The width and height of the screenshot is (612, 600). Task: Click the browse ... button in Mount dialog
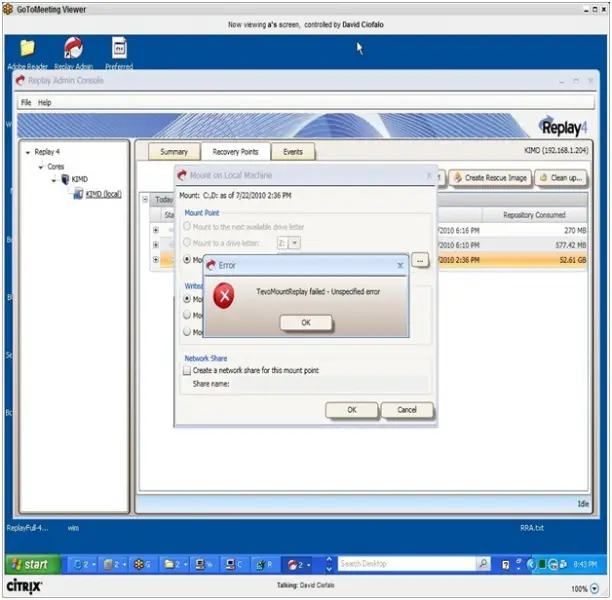coord(420,260)
